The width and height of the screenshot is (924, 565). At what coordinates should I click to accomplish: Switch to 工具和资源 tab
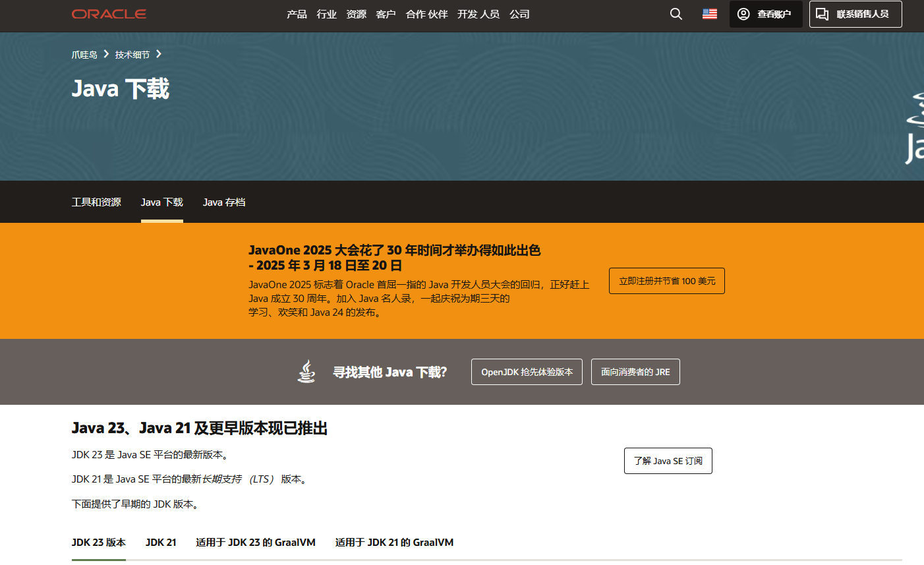[96, 202]
